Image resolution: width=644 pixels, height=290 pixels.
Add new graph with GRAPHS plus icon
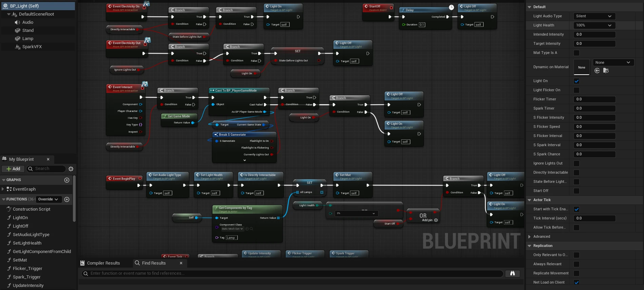tap(67, 180)
